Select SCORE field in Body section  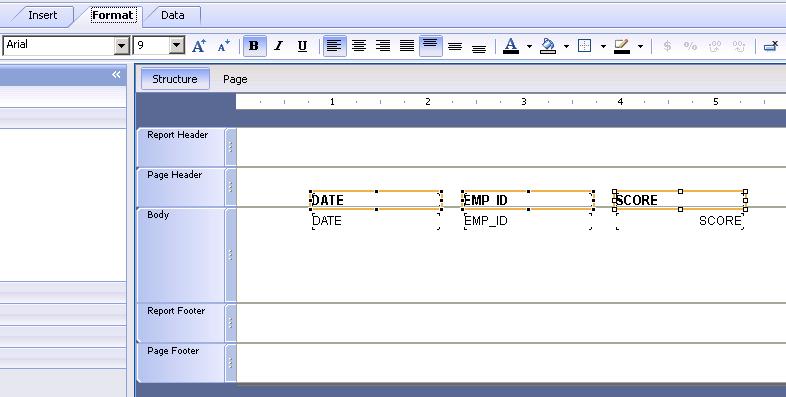pos(680,221)
